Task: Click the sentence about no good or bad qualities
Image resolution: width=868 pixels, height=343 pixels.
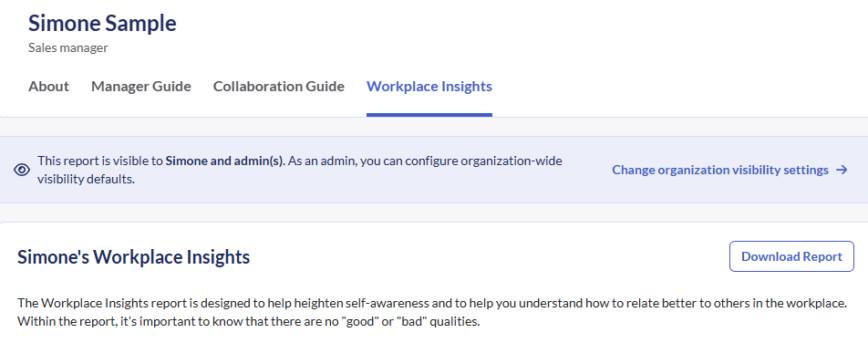Action: [x=248, y=321]
